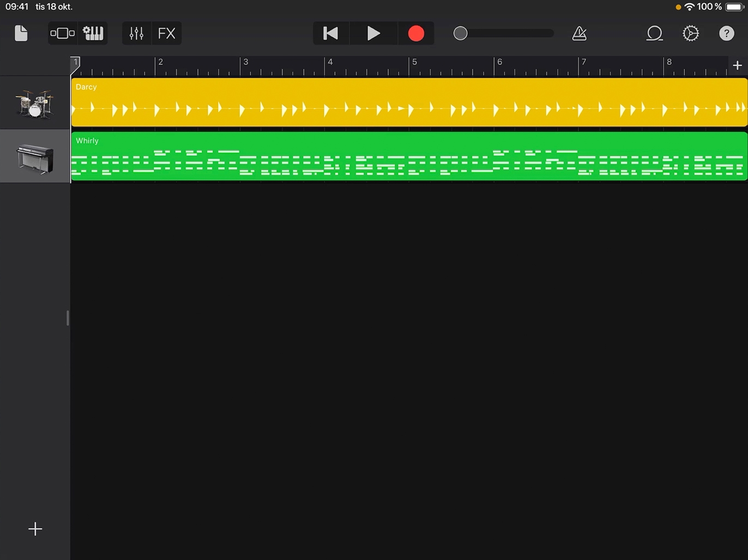Click bar 4 on the ruler
The width and height of the screenshot is (748, 560).
(330, 62)
